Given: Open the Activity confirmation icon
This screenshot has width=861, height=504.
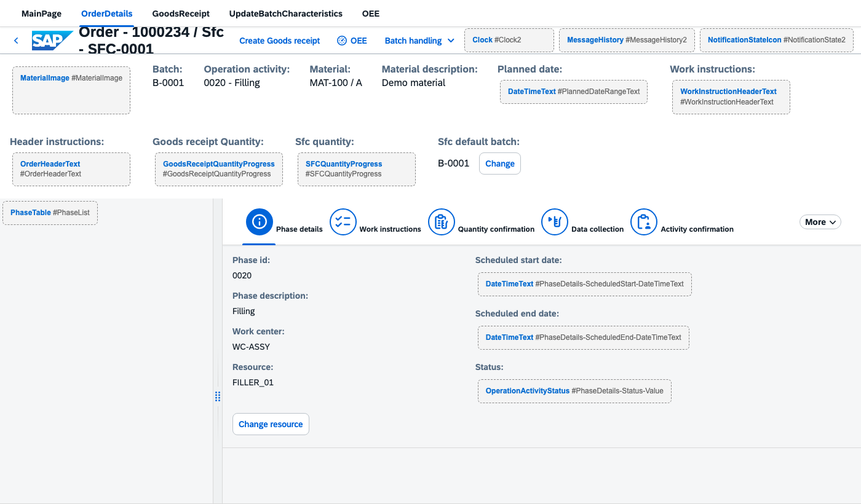Looking at the screenshot, I should click(x=644, y=222).
